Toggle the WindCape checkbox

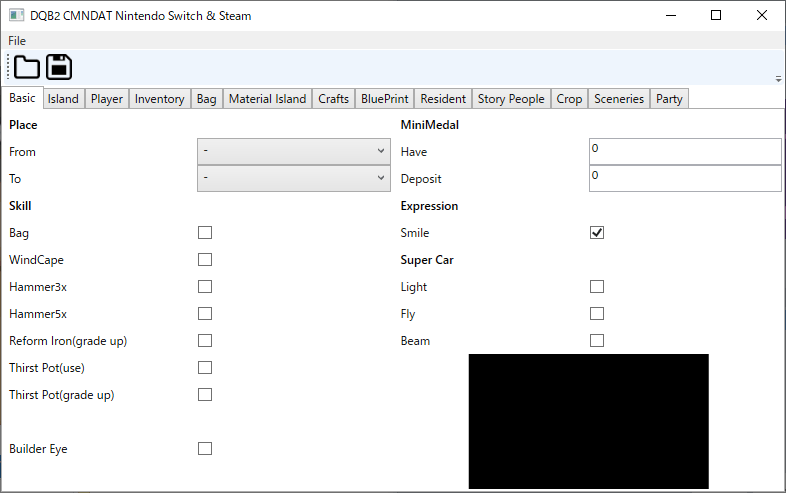click(205, 260)
